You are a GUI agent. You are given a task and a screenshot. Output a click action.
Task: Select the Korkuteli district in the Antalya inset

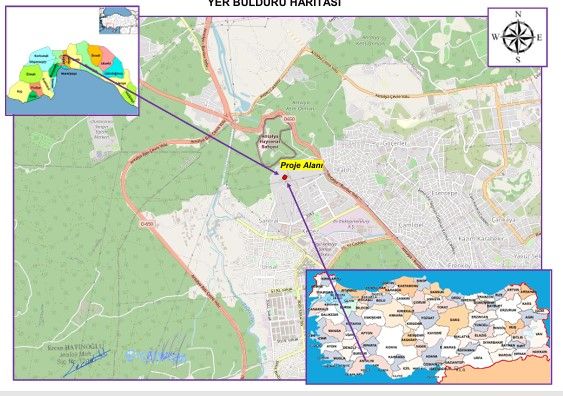[x=41, y=58]
